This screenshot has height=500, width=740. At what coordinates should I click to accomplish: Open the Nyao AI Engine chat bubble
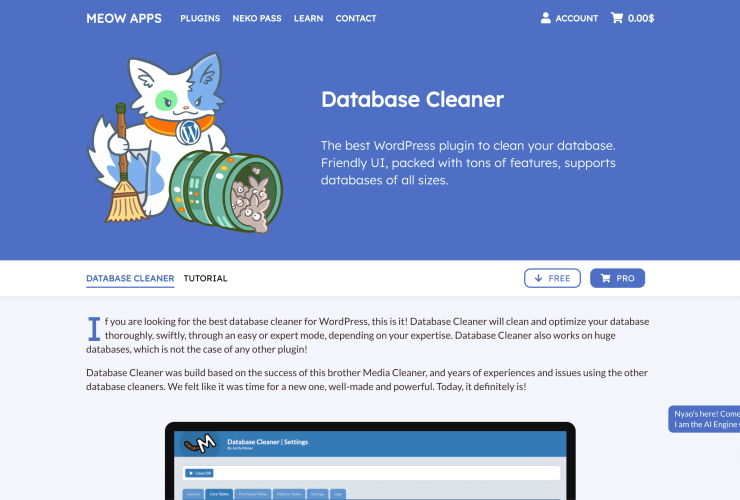pyautogui.click(x=704, y=419)
